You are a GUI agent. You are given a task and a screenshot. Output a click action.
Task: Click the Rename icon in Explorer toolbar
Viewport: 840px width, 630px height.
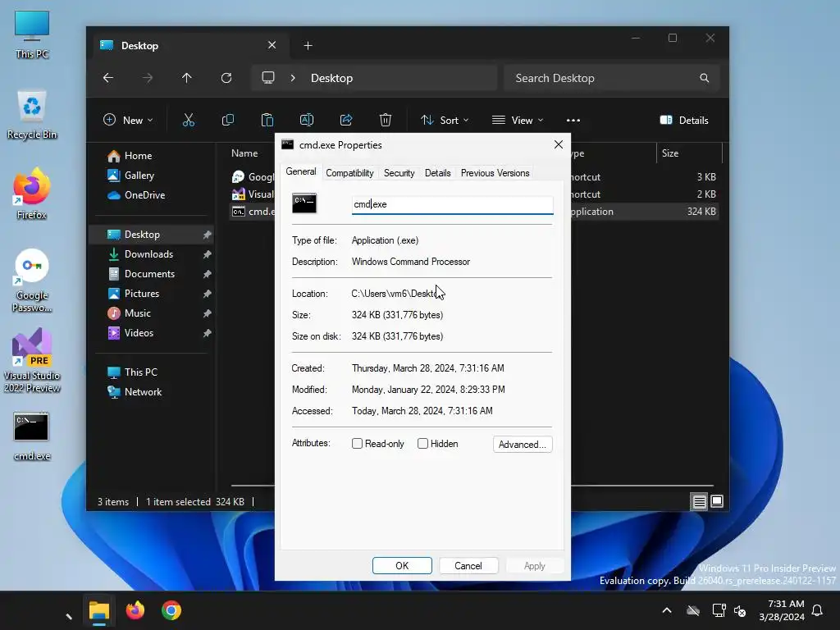pos(307,120)
